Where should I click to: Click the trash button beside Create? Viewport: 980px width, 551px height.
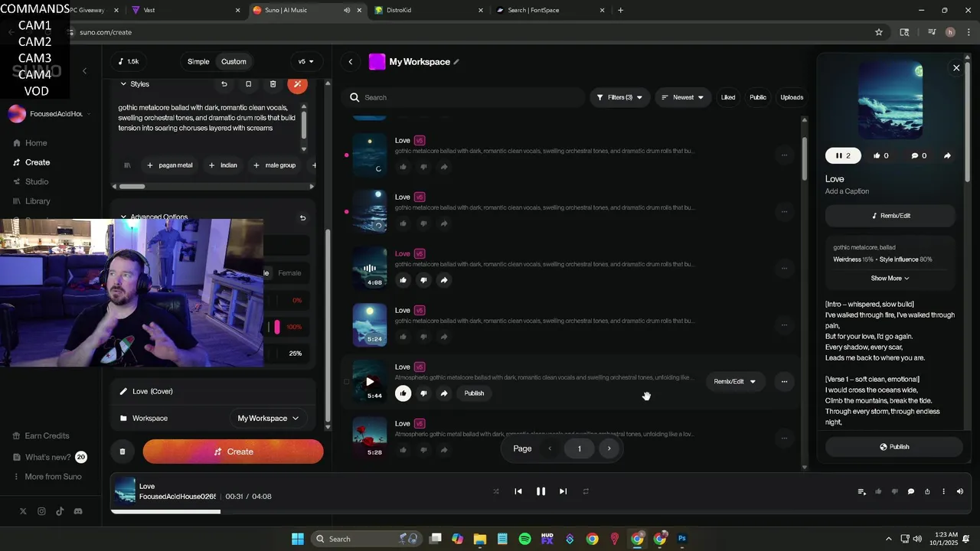pyautogui.click(x=122, y=452)
